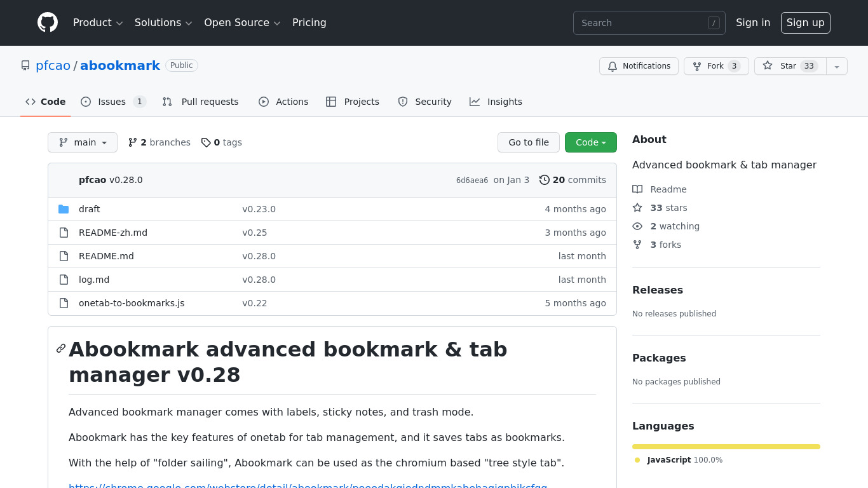Switch to the Pull requests tab

[200, 102]
